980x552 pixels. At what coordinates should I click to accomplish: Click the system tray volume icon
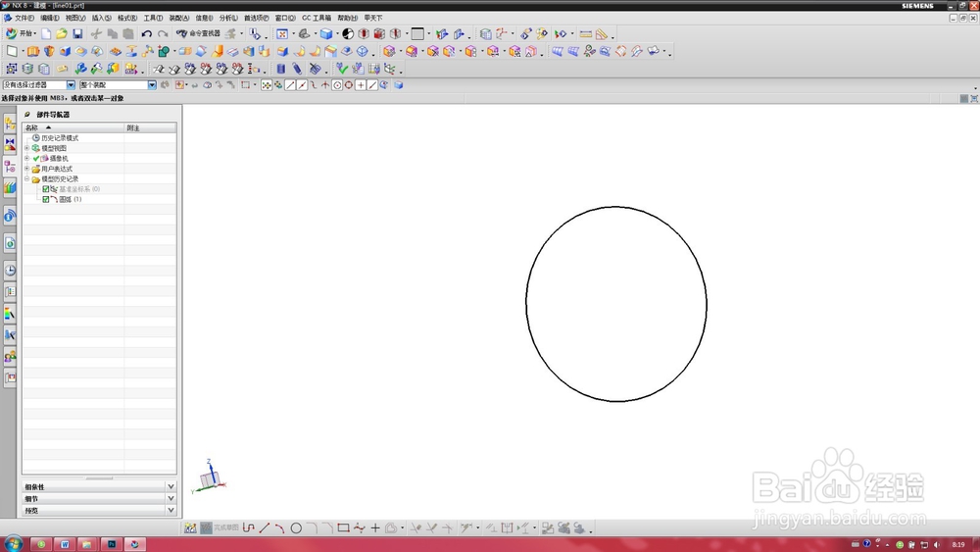tap(936, 544)
